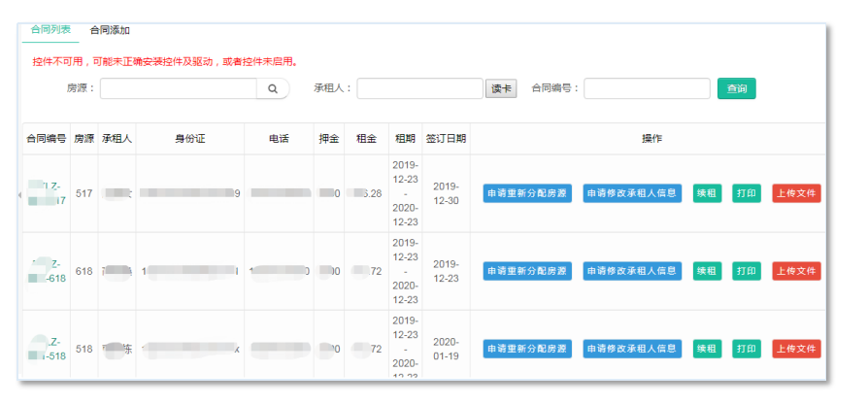Screen dimensions: 868x405
Task: Click 上传文件 for room 618
Action: tap(796, 271)
